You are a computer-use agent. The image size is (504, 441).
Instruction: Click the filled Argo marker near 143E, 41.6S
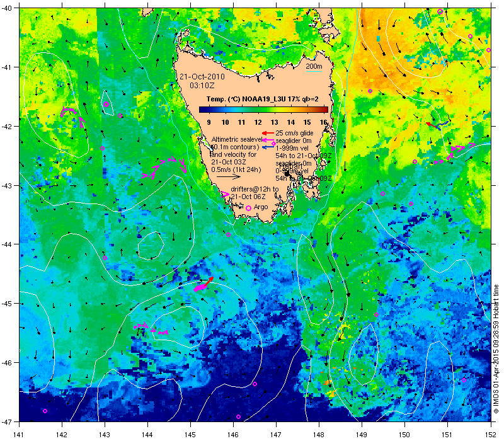point(106,104)
